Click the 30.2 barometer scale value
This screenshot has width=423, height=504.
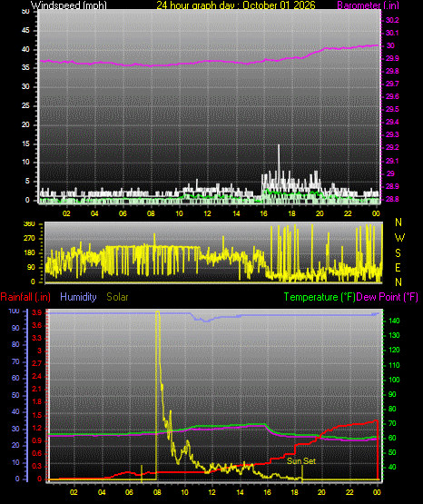(392, 20)
